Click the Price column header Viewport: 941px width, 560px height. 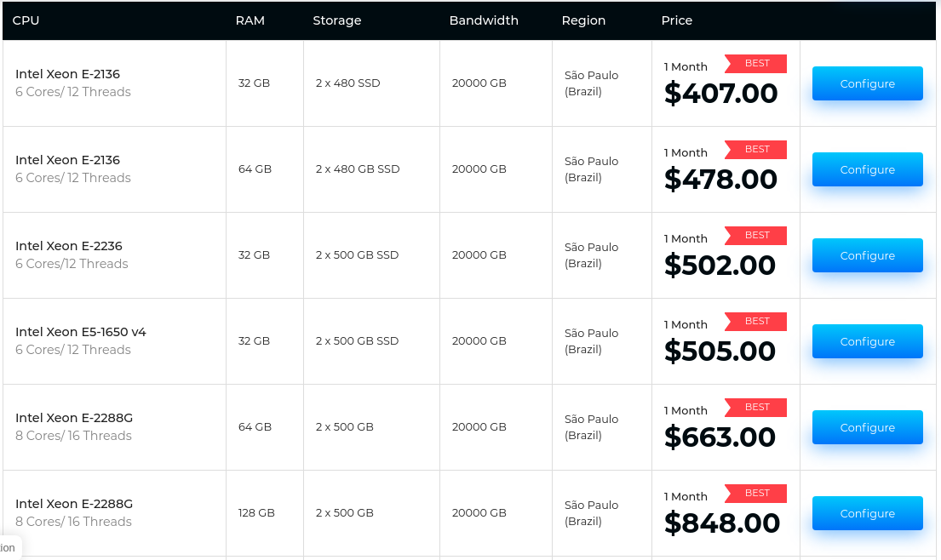point(676,20)
